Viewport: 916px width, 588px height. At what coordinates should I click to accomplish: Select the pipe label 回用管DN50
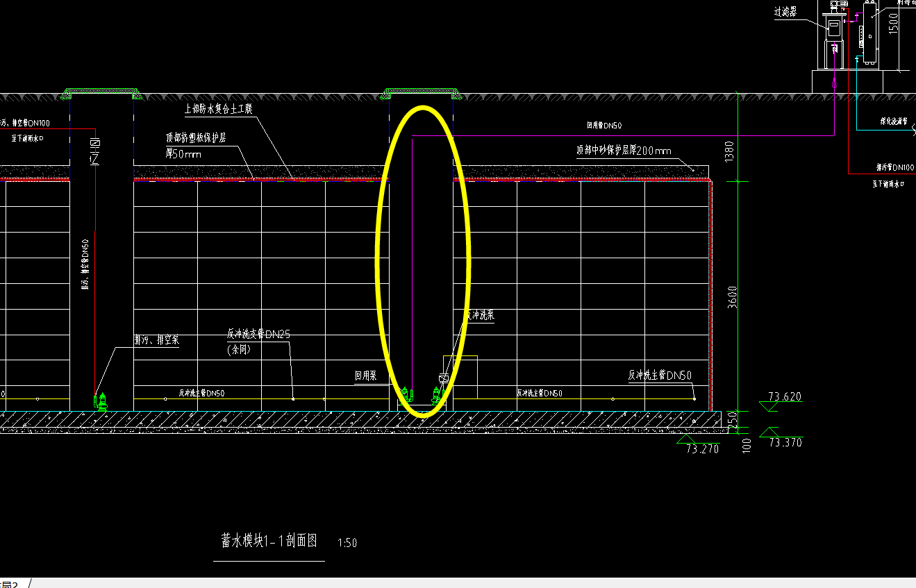pyautogui.click(x=603, y=126)
